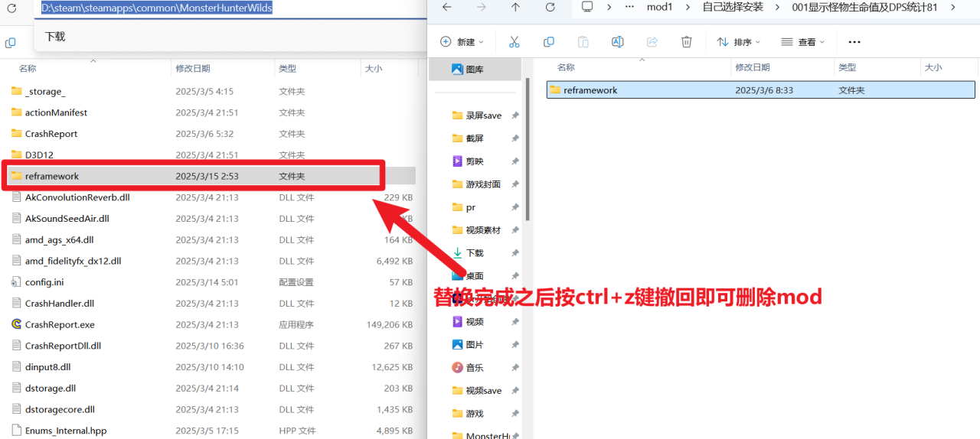This screenshot has height=439, width=980.
Task: Select the config.ini settings file icon
Action: click(x=17, y=282)
